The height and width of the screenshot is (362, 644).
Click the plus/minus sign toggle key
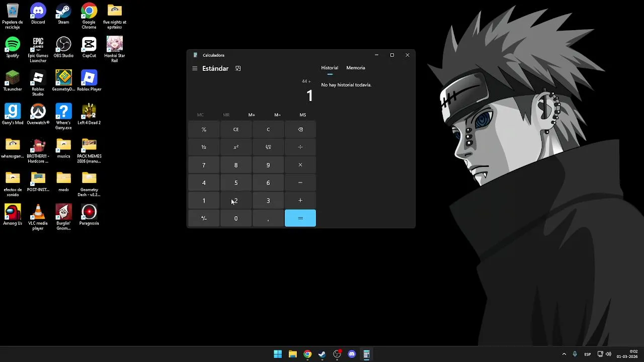tap(204, 218)
